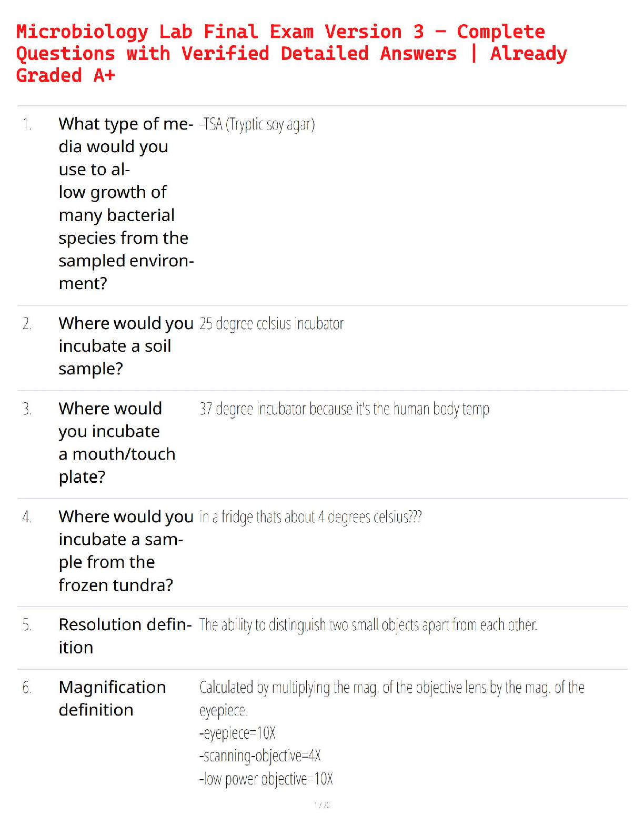Click the scanning-objective=4X line

[260, 756]
